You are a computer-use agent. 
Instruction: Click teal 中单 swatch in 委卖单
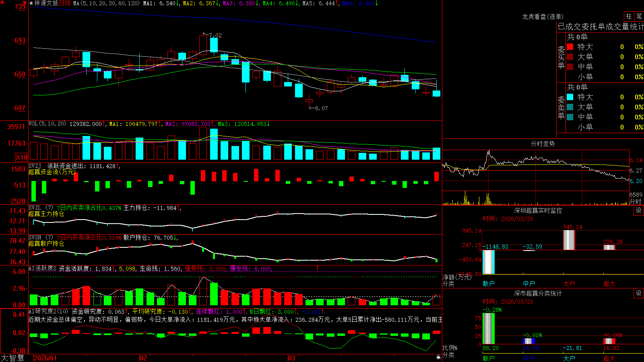click(570, 117)
